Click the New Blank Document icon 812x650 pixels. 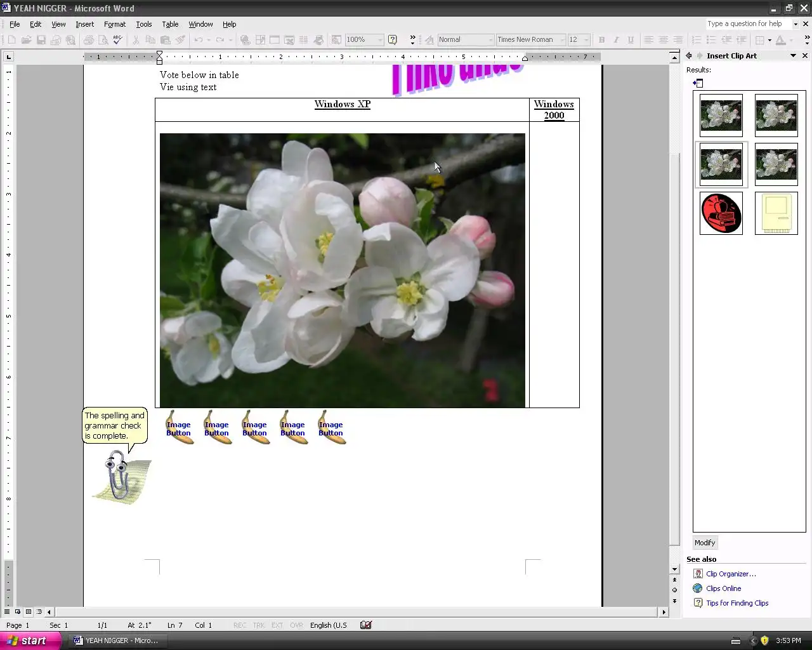point(12,39)
